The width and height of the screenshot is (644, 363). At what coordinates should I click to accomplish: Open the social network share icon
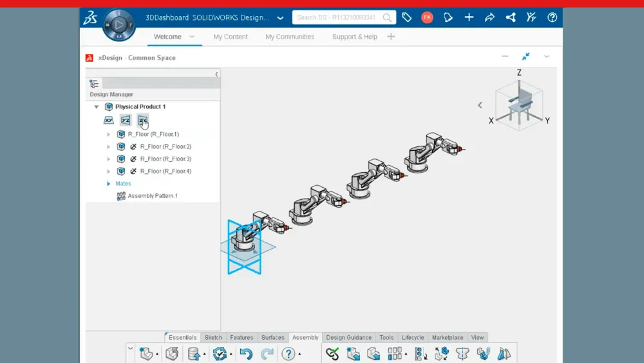(x=511, y=17)
